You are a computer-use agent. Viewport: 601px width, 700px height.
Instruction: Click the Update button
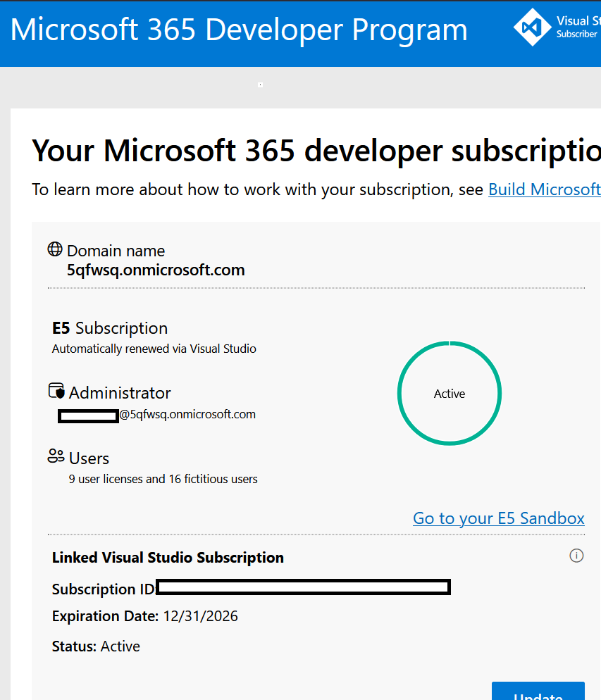pyautogui.click(x=538, y=691)
